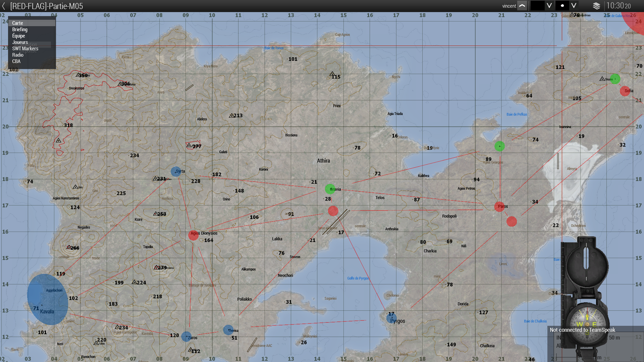Screen dimensions: 644x362
Task: Click the blue marker at Pyrgos
Action: click(x=391, y=318)
